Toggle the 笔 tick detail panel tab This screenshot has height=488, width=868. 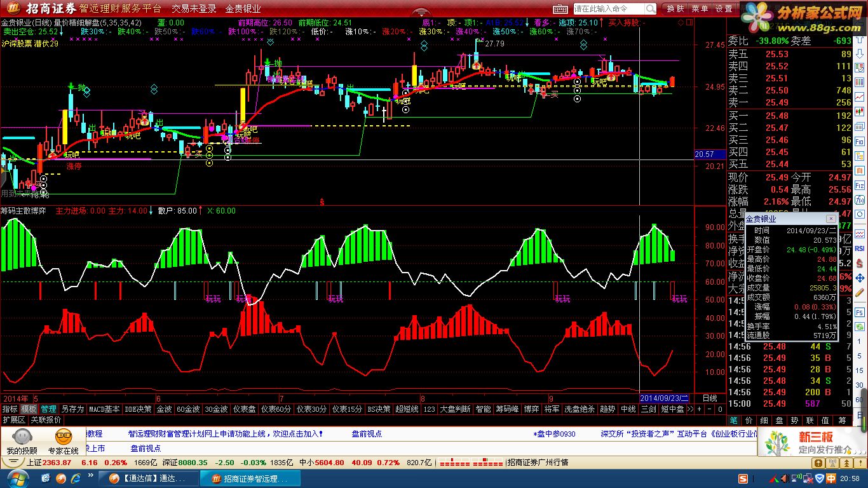(x=734, y=420)
